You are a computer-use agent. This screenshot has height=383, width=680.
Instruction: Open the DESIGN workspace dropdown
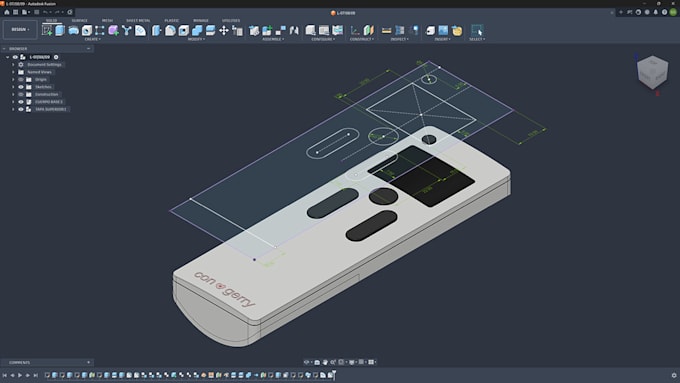click(20, 29)
